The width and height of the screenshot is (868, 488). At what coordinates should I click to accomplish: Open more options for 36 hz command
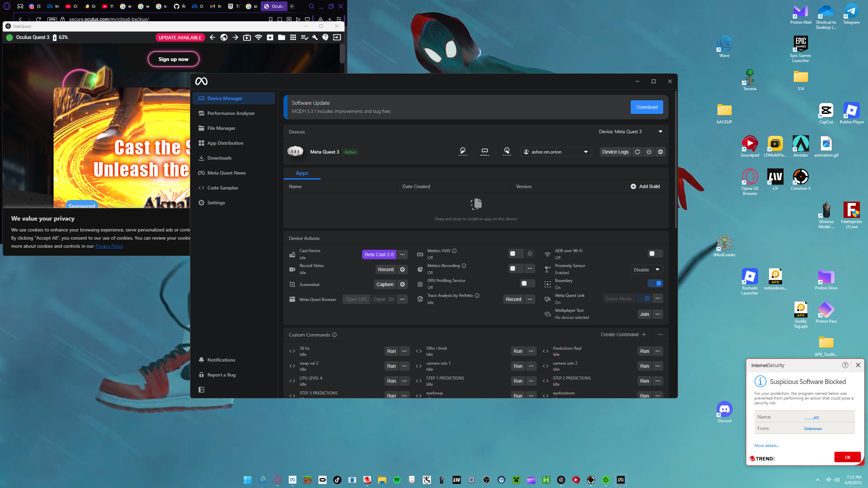(x=405, y=351)
